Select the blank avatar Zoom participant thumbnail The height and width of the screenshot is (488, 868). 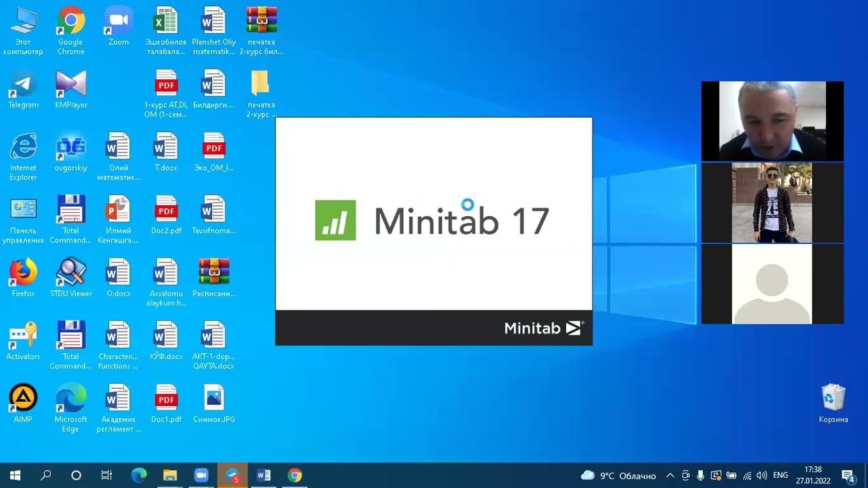772,284
